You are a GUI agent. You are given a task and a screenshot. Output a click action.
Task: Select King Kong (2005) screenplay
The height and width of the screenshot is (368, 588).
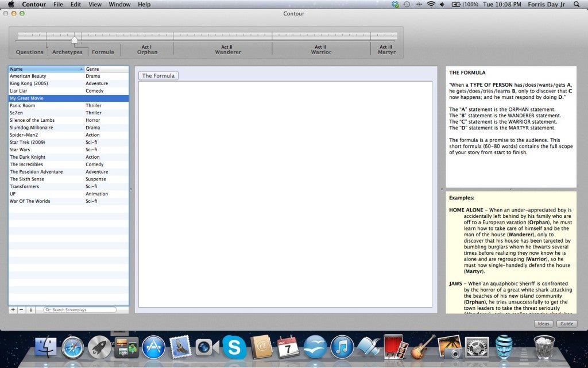(x=69, y=83)
